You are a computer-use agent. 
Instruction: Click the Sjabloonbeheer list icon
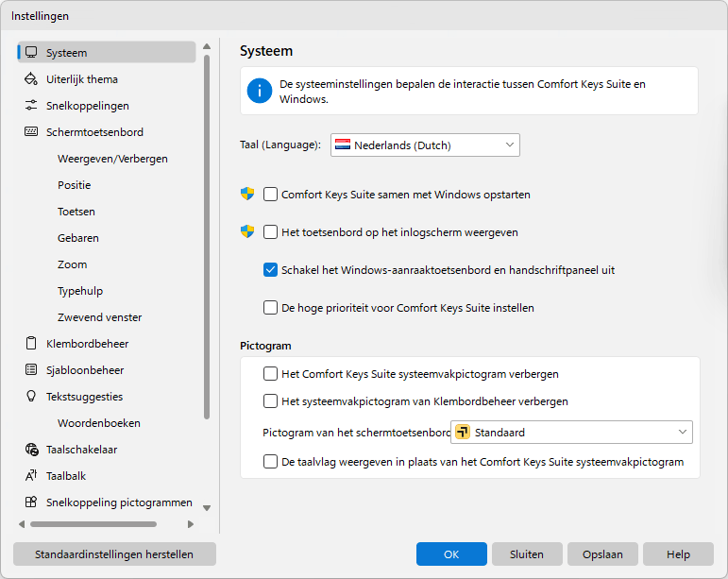click(x=31, y=370)
